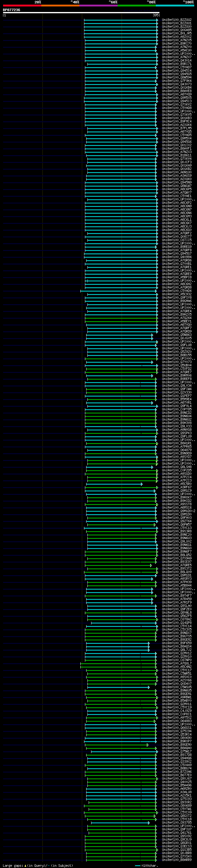The width and height of the screenshot is (197, 868).
Task: Click hit label UniRef100_A8C6N9
Action: click(x=177, y=206)
